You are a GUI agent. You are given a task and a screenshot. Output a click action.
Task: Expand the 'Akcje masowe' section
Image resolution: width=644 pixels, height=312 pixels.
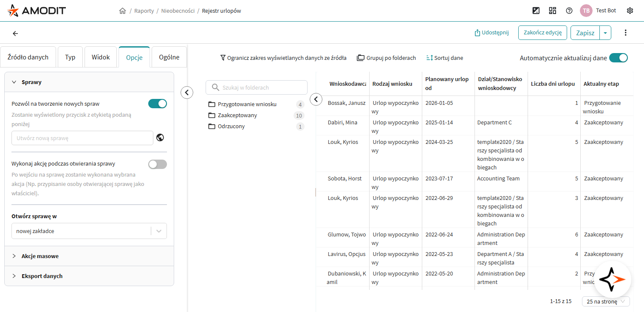pos(40,256)
